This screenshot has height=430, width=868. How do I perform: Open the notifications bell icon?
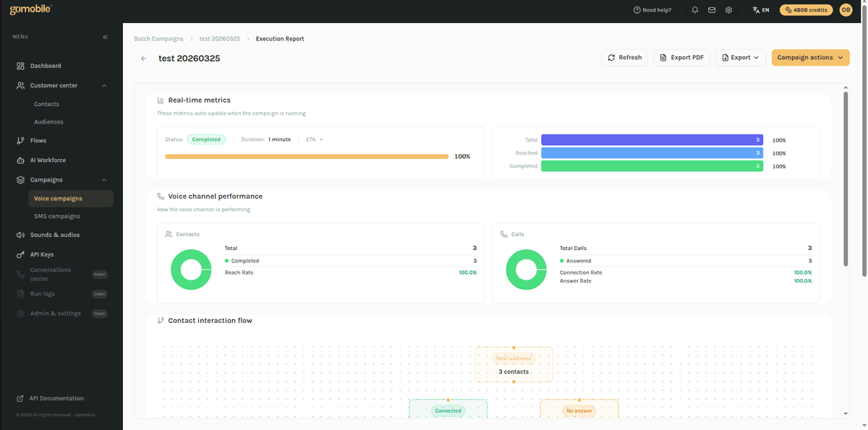click(694, 9)
